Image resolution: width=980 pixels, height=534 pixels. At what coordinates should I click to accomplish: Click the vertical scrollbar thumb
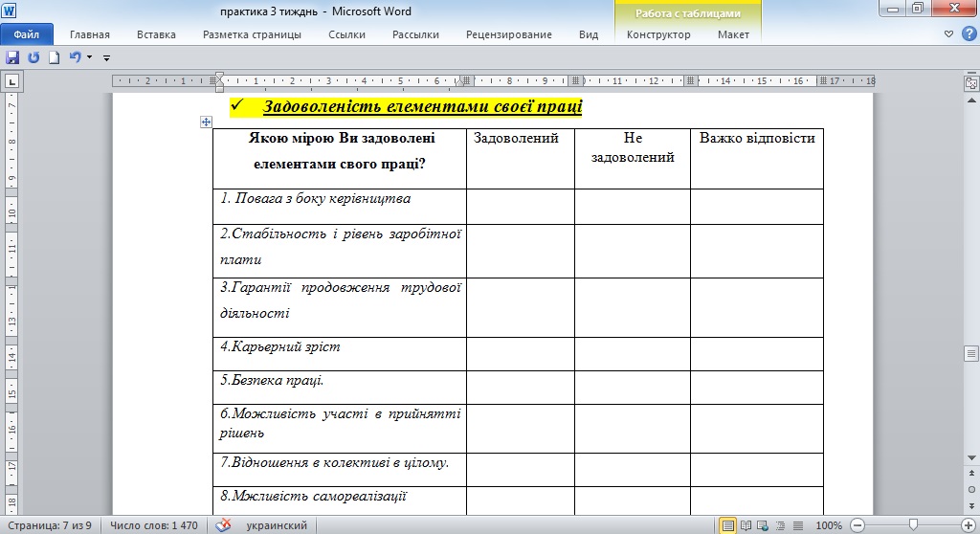pos(970,353)
